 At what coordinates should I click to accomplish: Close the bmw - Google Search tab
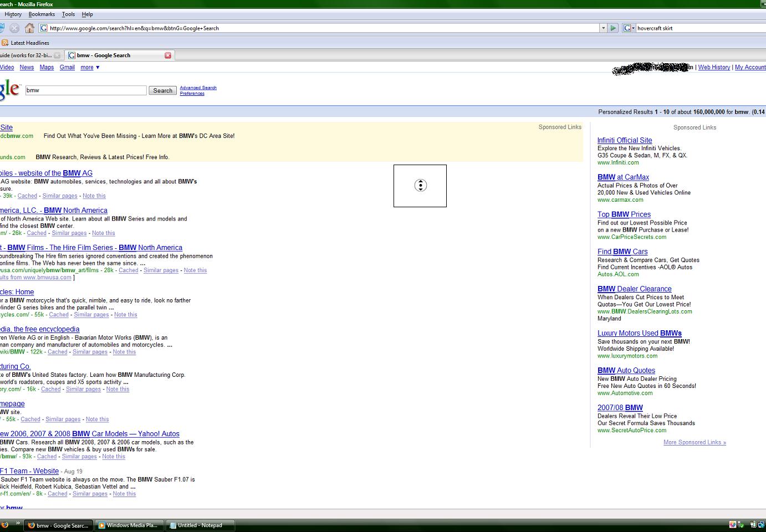click(x=168, y=55)
